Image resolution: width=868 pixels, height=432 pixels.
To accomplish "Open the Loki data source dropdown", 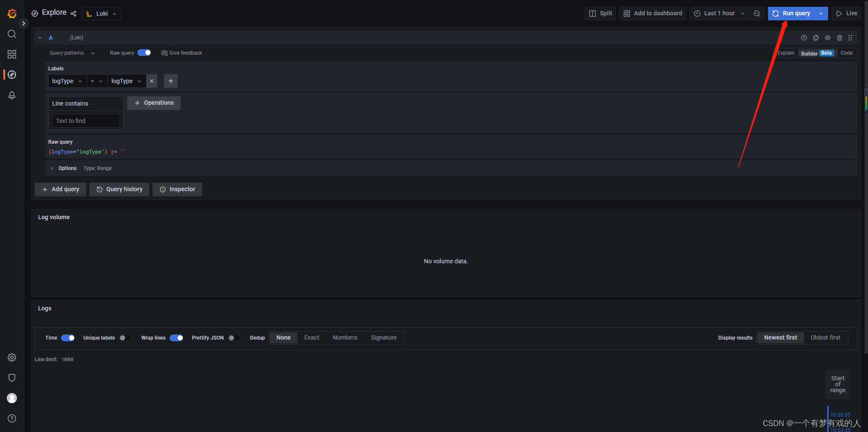I will click(102, 14).
